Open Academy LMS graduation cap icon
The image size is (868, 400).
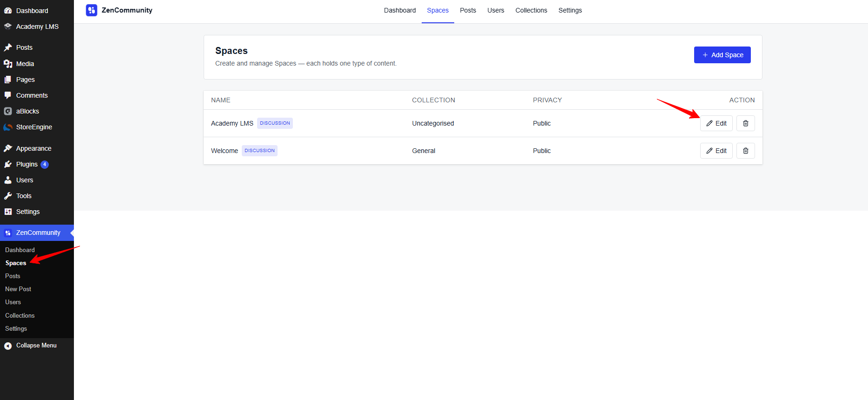point(8,27)
